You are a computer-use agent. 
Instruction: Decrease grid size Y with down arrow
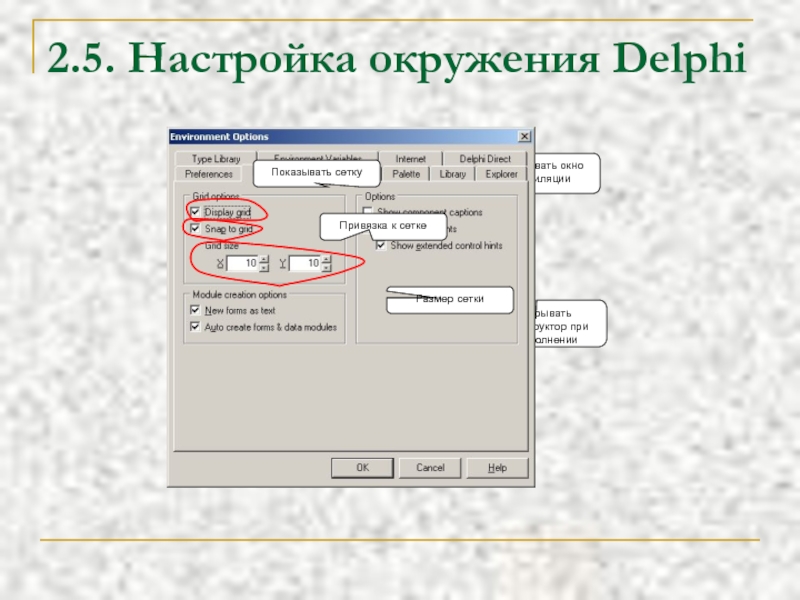326,268
